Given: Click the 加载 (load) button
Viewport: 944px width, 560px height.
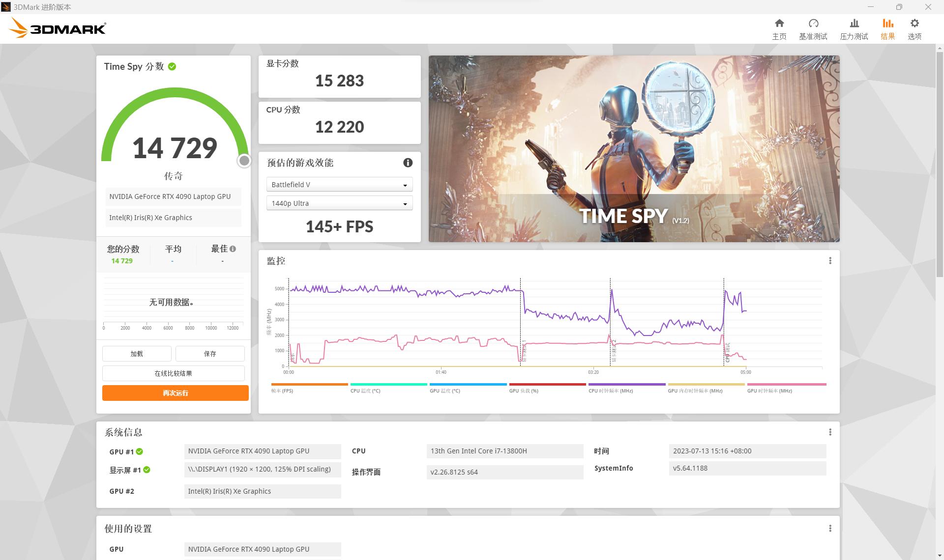Looking at the screenshot, I should tap(137, 354).
